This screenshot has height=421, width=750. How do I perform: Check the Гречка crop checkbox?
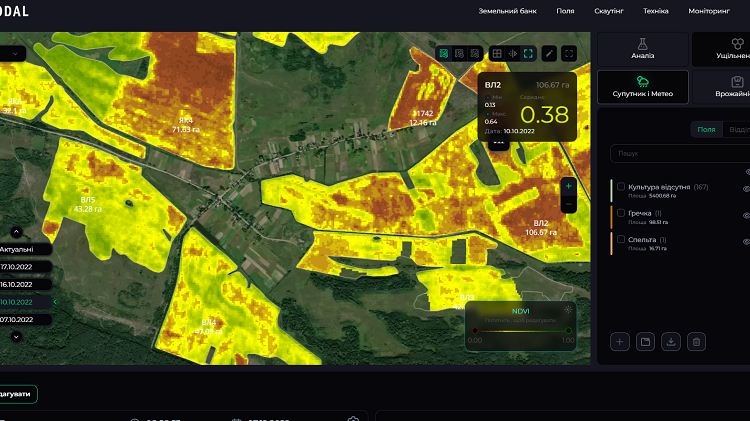pyautogui.click(x=621, y=213)
